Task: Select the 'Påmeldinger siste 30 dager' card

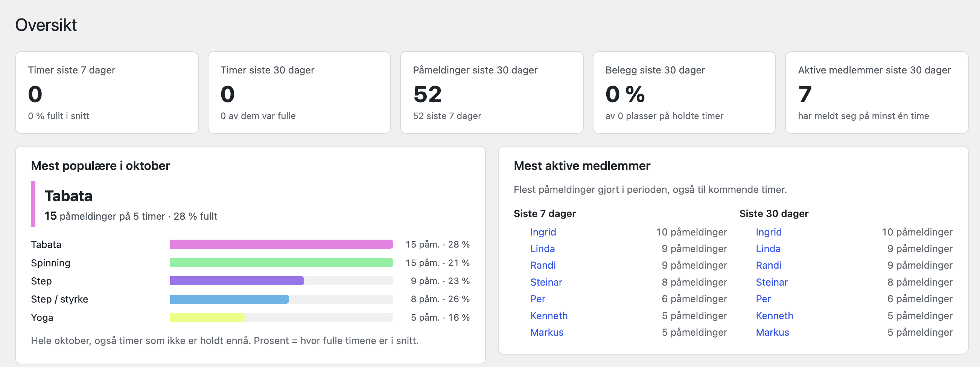Action: 492,93
